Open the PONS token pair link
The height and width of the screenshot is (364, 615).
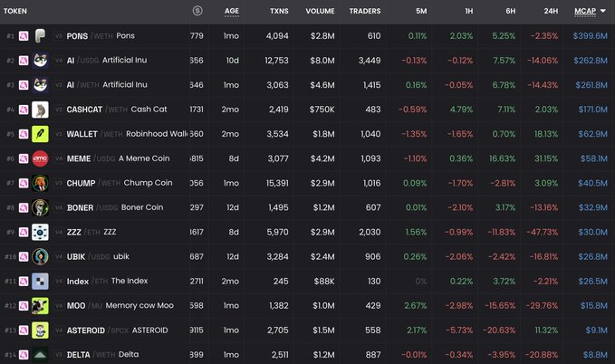click(x=101, y=36)
